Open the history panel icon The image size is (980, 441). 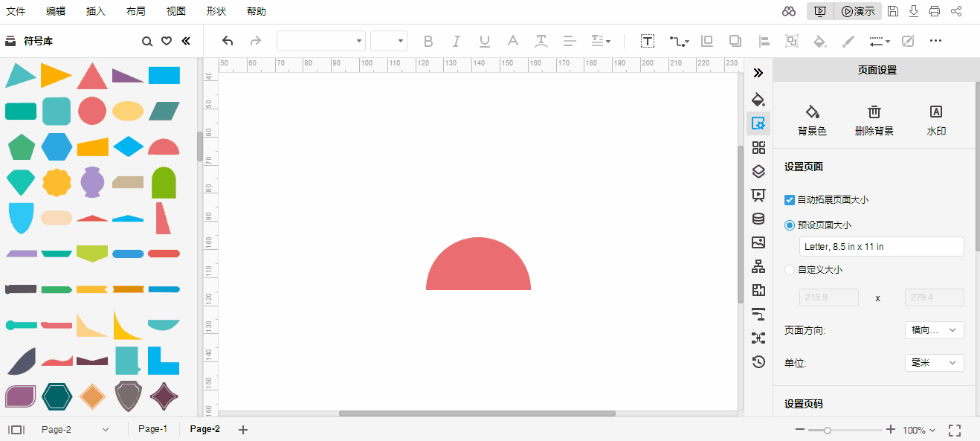pyautogui.click(x=758, y=361)
